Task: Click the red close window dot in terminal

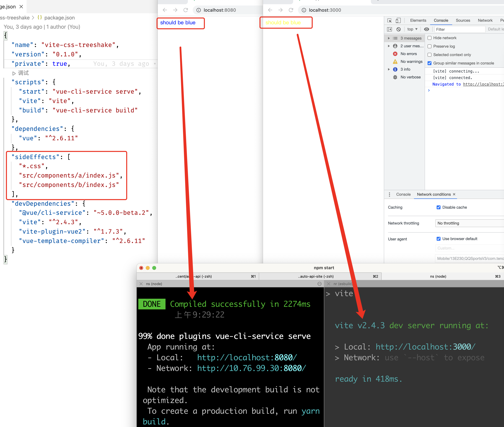Action: (141, 268)
